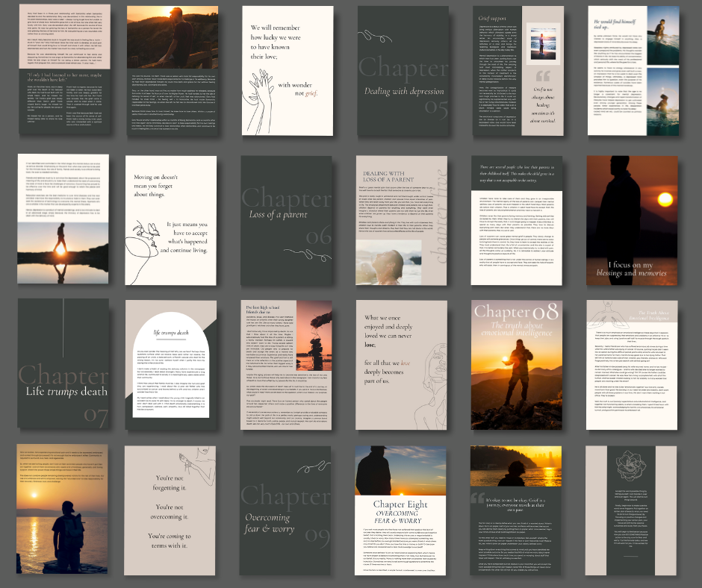Click the large quotation mark on Grief support page
This screenshot has width=702, height=588.
tap(543, 77)
